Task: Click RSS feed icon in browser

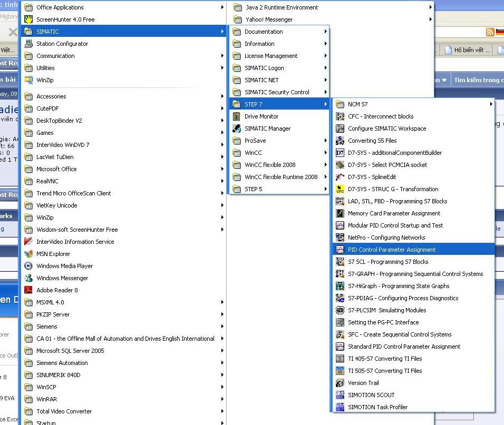Action: point(490,32)
